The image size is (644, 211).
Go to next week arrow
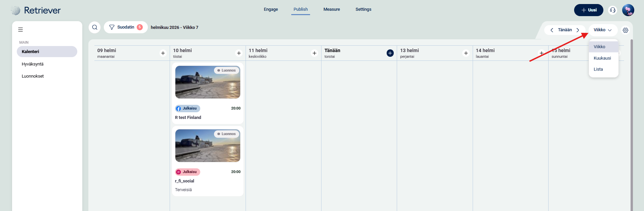(x=578, y=30)
